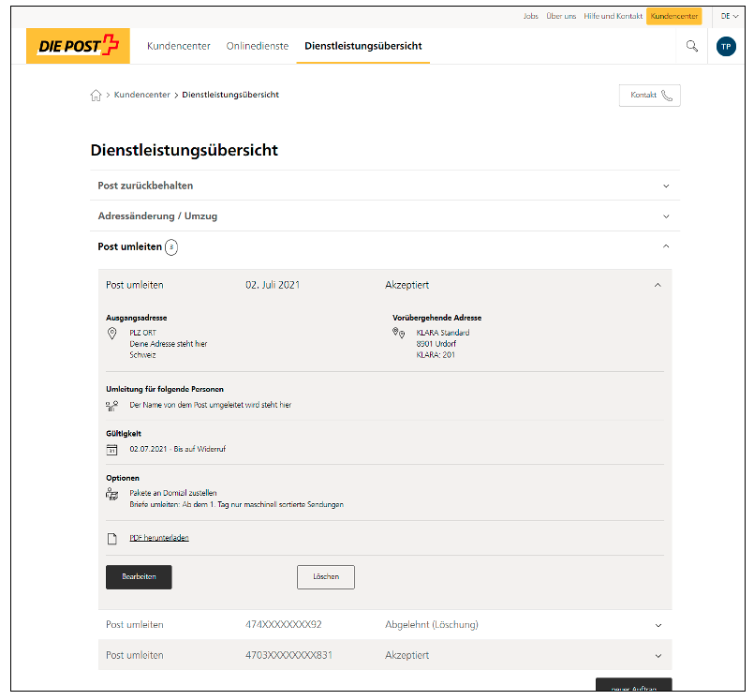Image resolution: width=754 pixels, height=700 pixels.
Task: Click the PDF document icon
Action: point(112,537)
